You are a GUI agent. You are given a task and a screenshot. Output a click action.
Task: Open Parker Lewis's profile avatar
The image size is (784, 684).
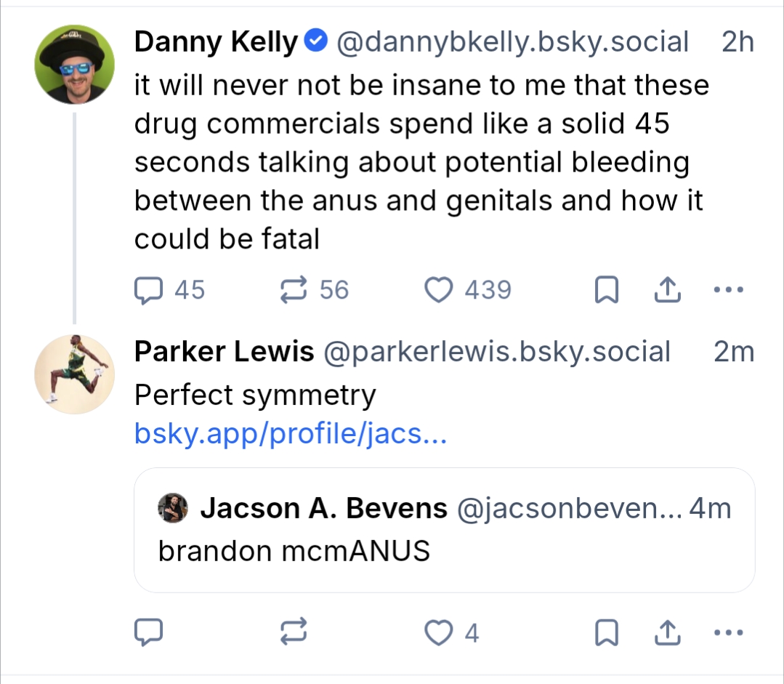(x=74, y=374)
